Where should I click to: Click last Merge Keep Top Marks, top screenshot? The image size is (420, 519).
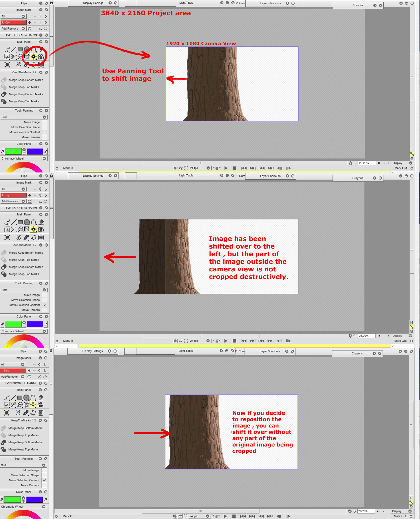pyautogui.click(x=24, y=101)
